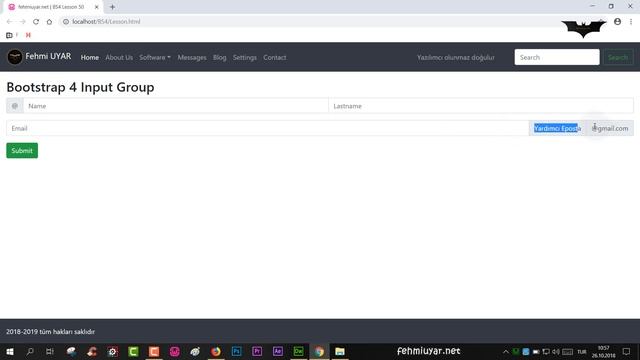Open About Us nav link

coord(119,58)
